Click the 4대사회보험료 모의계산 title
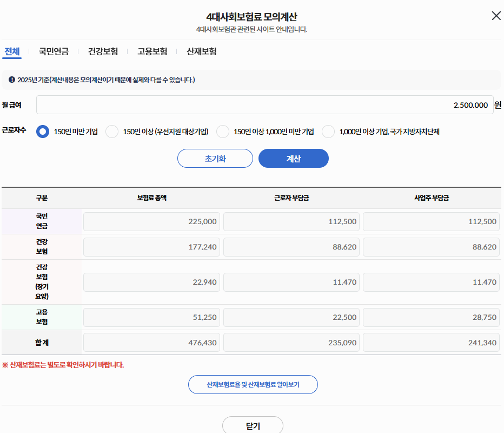The width and height of the screenshot is (504, 433). click(x=251, y=17)
